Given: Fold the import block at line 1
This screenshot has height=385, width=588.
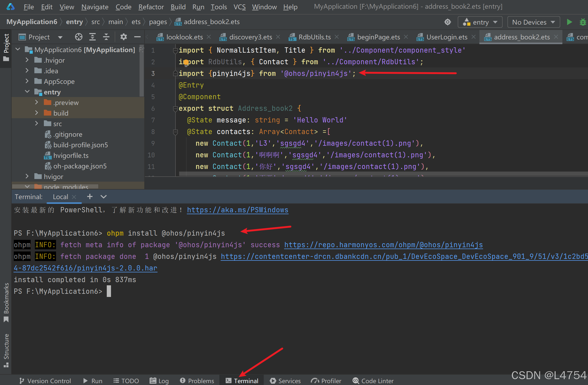Looking at the screenshot, I should point(175,50).
